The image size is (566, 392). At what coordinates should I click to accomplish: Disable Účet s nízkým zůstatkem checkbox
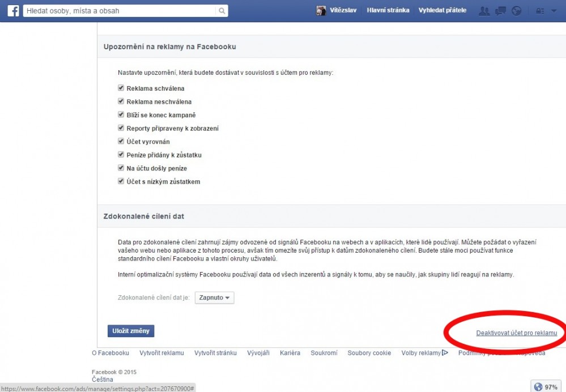121,181
